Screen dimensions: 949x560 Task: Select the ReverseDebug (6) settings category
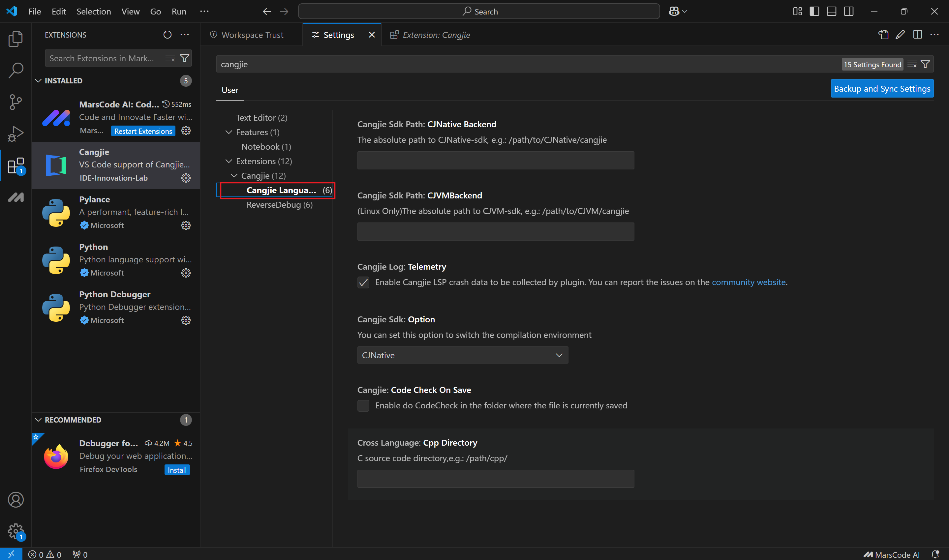279,205
